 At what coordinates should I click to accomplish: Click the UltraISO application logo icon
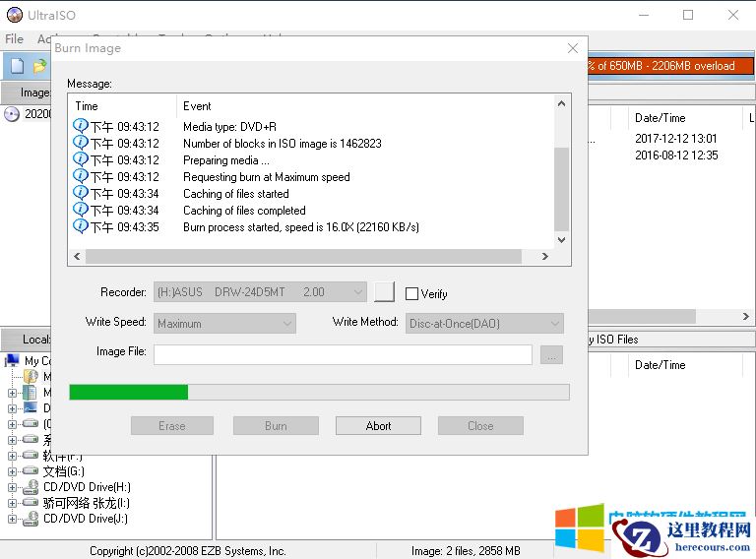tap(15, 15)
